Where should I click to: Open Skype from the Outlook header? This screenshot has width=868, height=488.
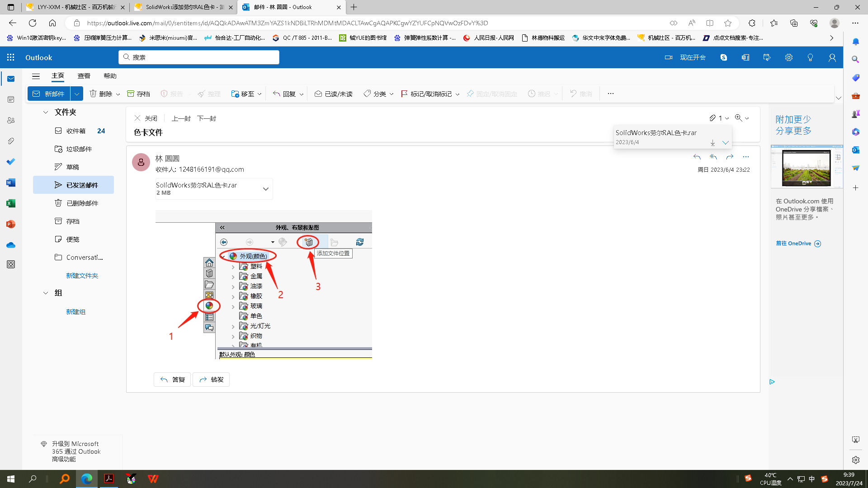coord(724,57)
